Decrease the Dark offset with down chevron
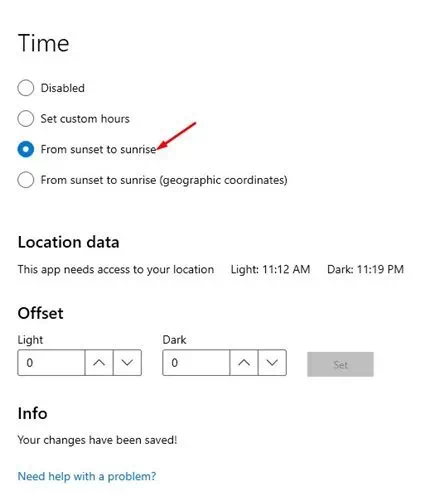This screenshot has height=500, width=429. click(x=272, y=363)
